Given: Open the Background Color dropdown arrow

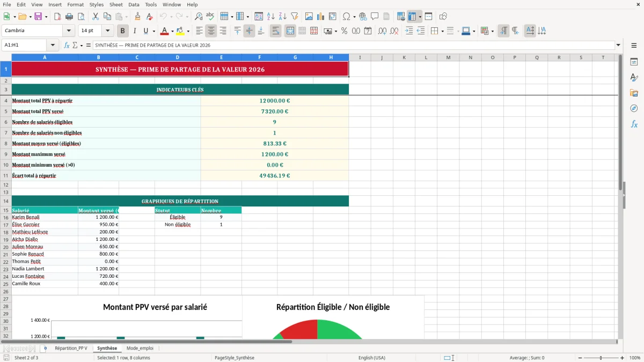Looking at the screenshot, I should coord(188,31).
